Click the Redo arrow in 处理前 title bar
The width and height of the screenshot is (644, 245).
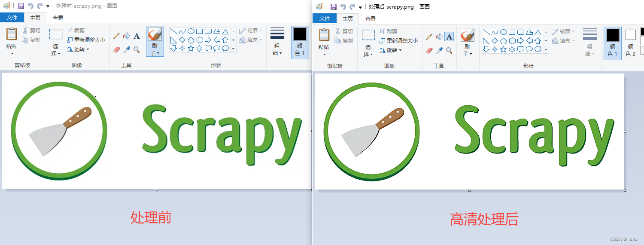[40, 6]
